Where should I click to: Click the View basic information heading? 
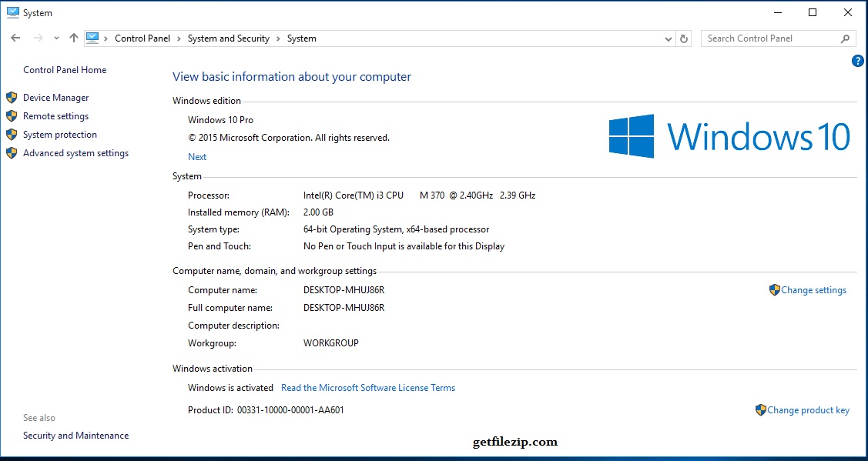click(x=292, y=77)
